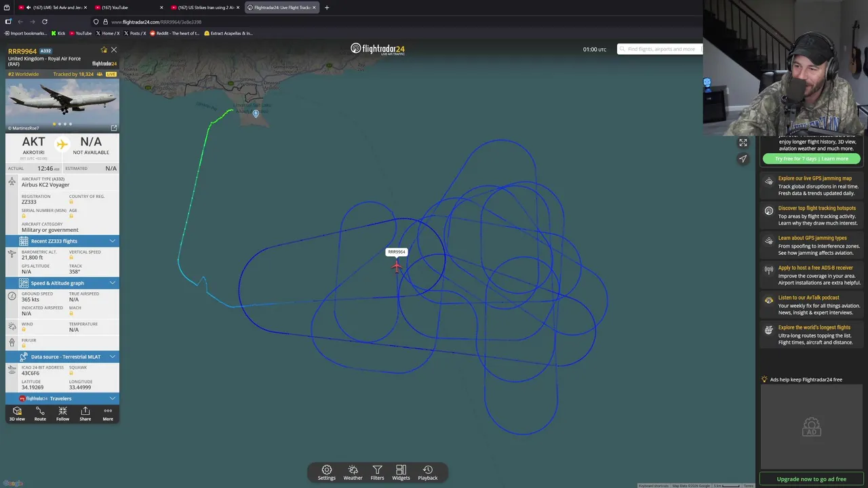Switch to the LIVE Tel Aviv YouTube tab
The width and height of the screenshot is (868, 488).
[52, 7]
